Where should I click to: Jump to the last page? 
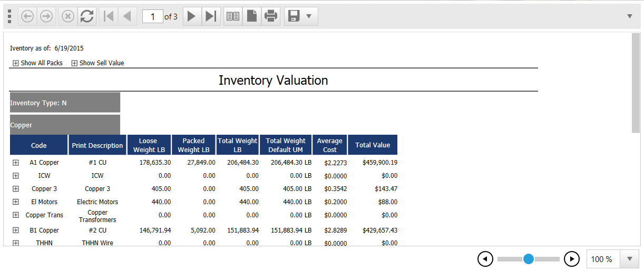click(x=210, y=16)
